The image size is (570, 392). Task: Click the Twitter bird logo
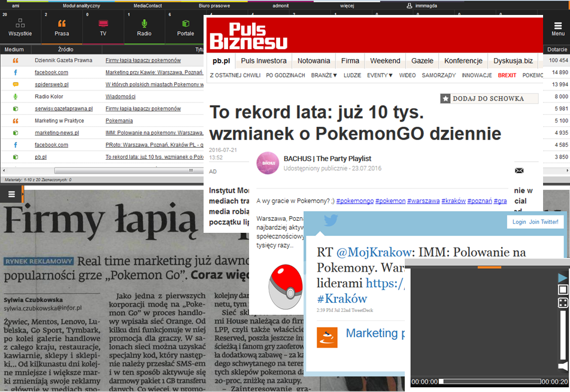click(x=331, y=220)
